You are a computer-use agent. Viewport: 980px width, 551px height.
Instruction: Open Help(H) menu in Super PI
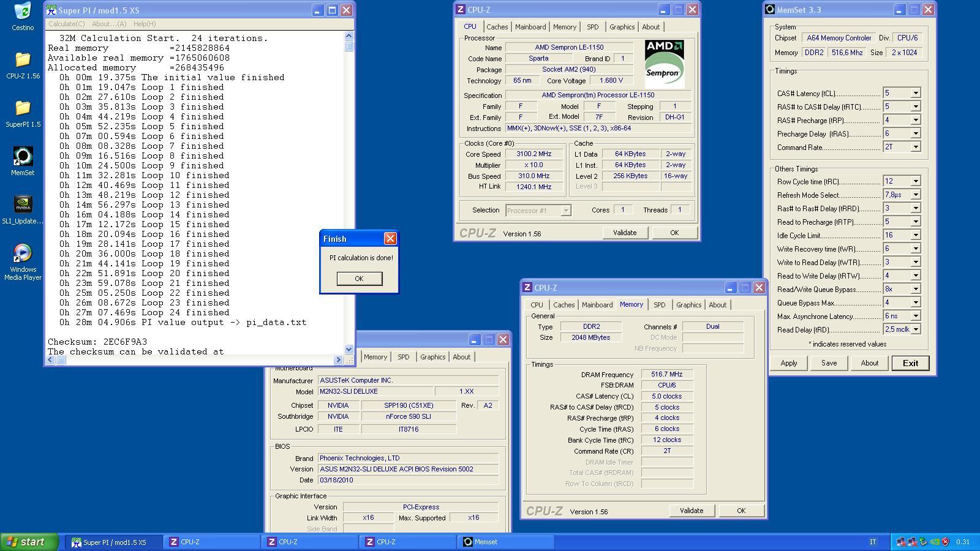click(x=145, y=24)
